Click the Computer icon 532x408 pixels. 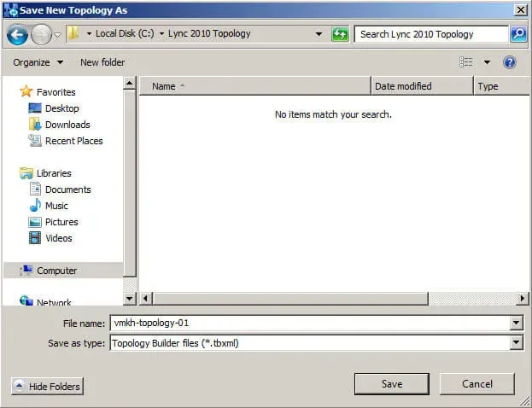pyautogui.click(x=26, y=271)
